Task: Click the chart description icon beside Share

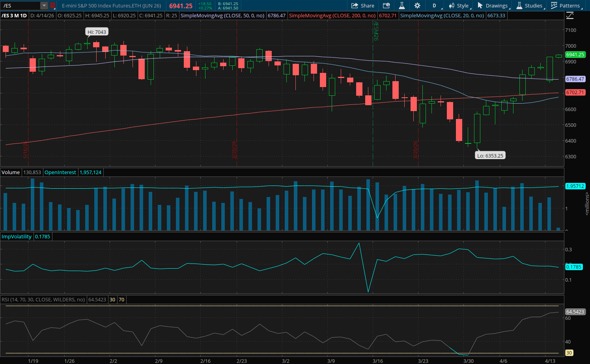Action: tap(386, 6)
